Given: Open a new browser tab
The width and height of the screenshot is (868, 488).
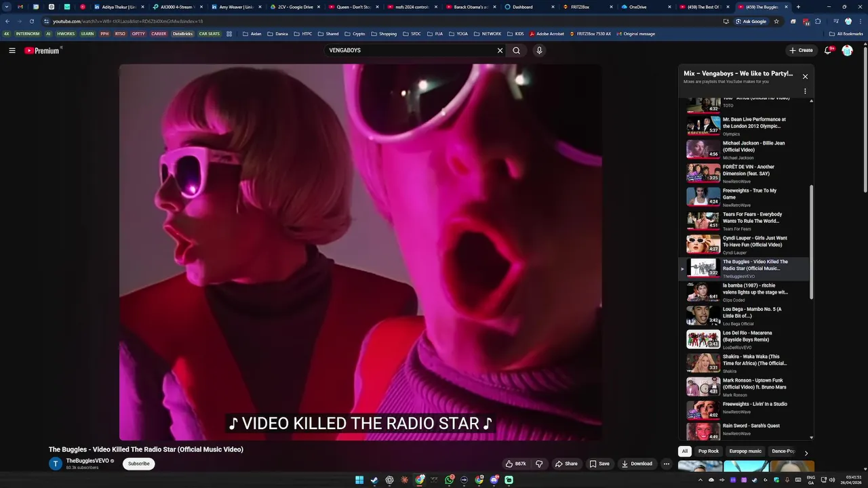Looking at the screenshot, I should pos(798,7).
